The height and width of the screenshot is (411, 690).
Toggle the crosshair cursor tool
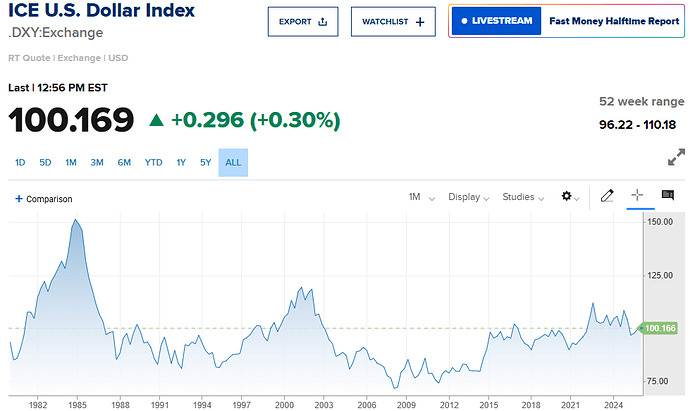point(636,197)
